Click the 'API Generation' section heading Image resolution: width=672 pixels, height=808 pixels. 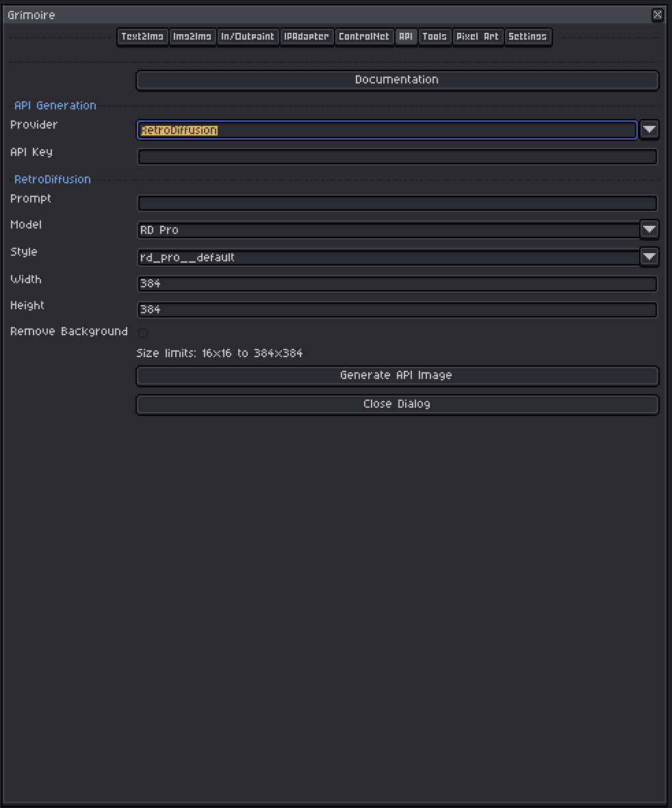click(x=55, y=105)
